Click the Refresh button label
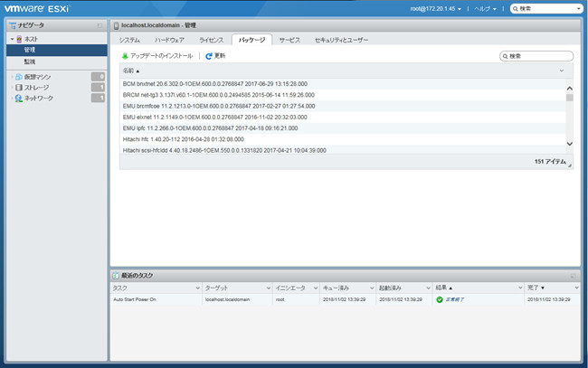This screenshot has width=588, height=368. click(220, 56)
